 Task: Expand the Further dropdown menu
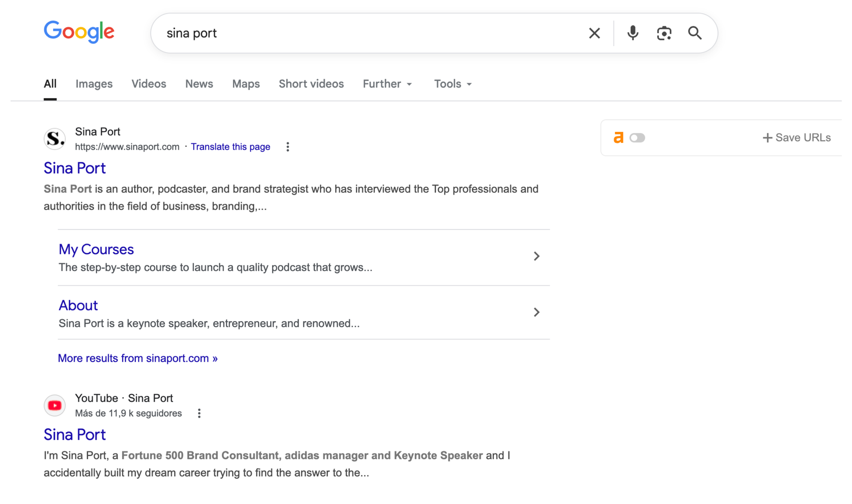[387, 84]
